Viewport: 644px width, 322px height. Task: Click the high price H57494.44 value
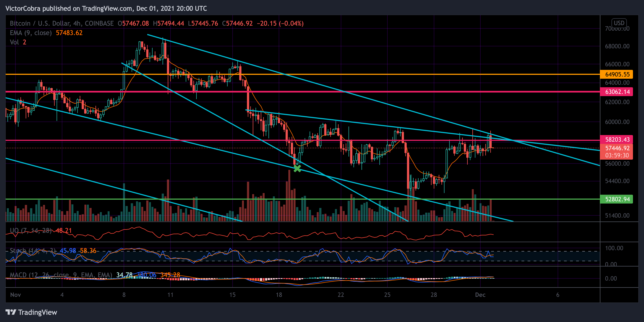coord(169,23)
